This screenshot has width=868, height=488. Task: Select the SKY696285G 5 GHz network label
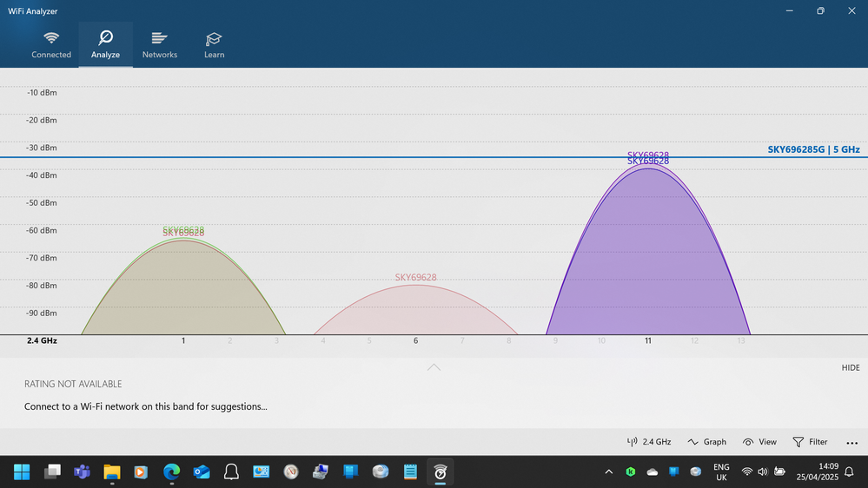(x=813, y=149)
